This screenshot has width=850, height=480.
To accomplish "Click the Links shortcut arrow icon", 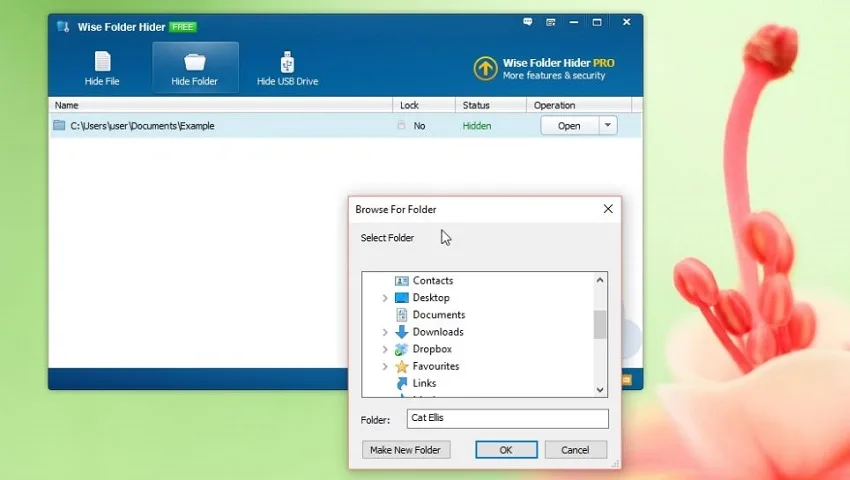I will 402,383.
